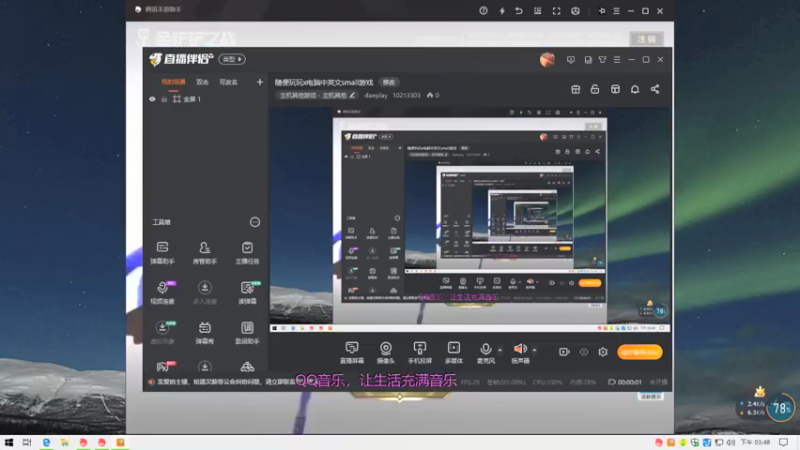Click the lightning icon in emulator window
This screenshot has height=450, width=800.
point(502,11)
